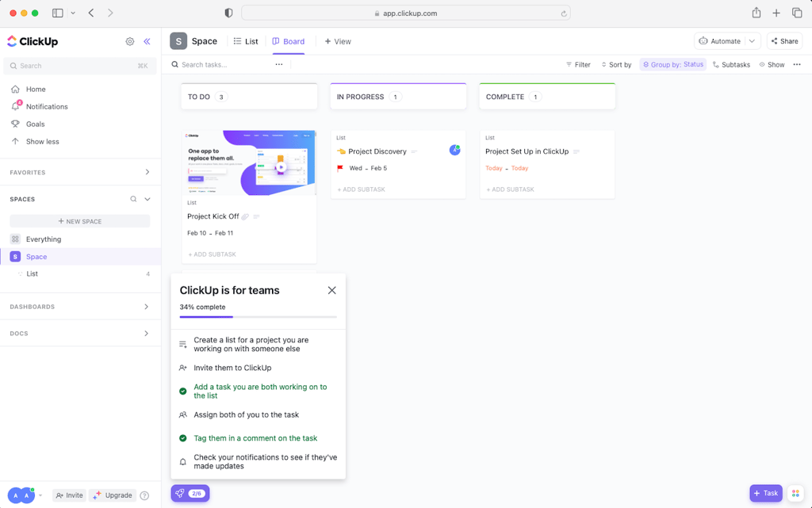Toggle Subtasks display
This screenshot has height=508, width=812.
point(731,65)
